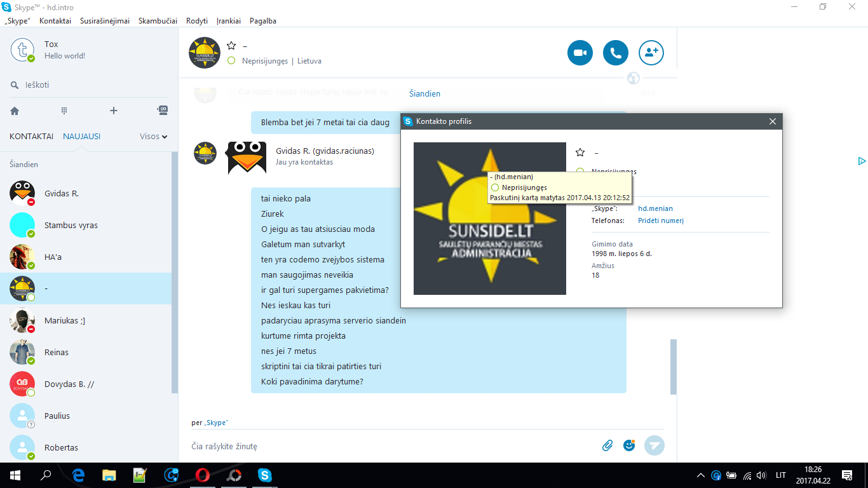Show hidden system tray icons
Image resolution: width=868 pixels, height=488 pixels.
pyautogui.click(x=701, y=475)
